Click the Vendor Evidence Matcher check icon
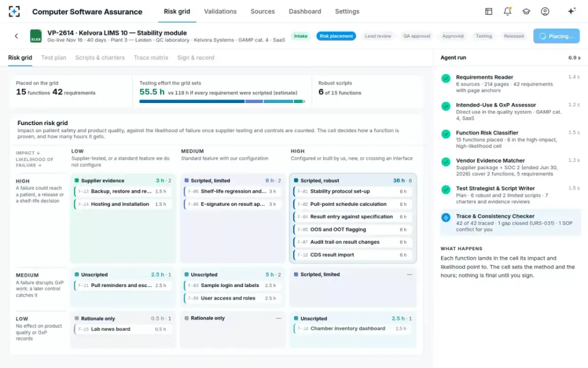588x368 pixels. 446,162
